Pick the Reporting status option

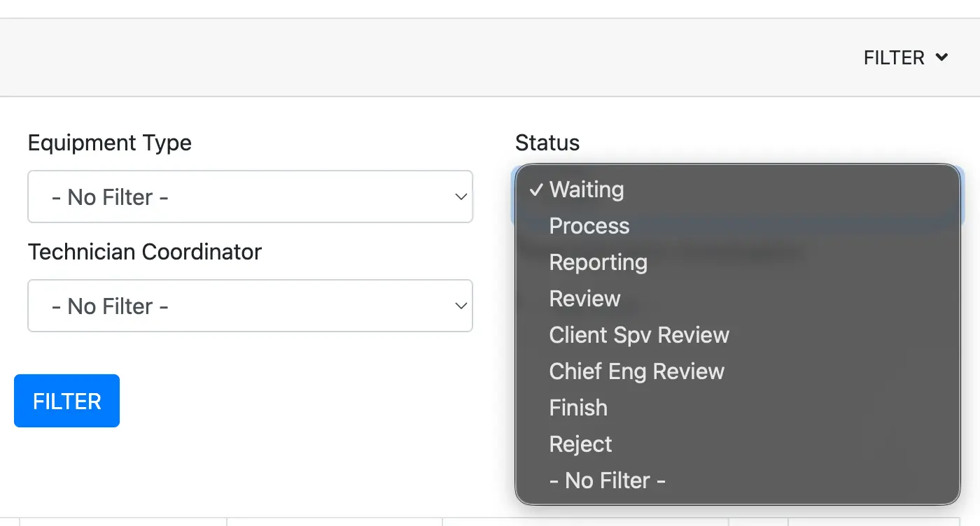tap(598, 262)
